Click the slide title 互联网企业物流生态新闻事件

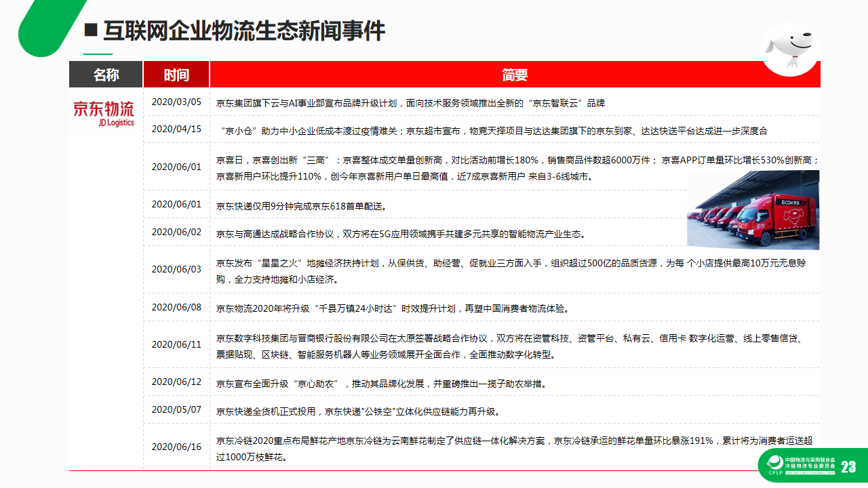(243, 30)
